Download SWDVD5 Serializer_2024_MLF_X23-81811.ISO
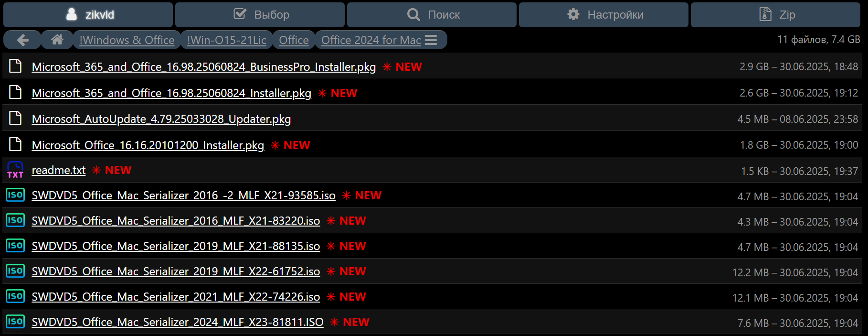Screen dimensions: 868x336 178,322
